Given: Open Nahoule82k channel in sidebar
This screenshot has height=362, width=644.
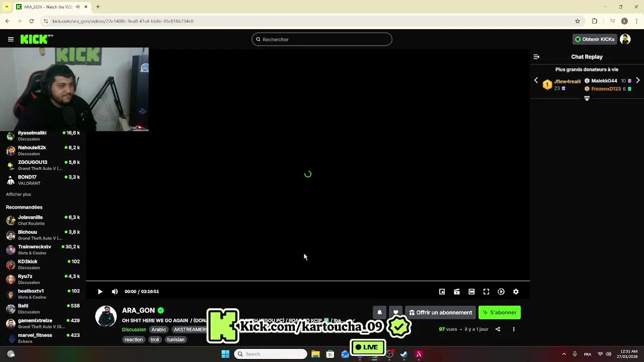Looking at the screenshot, I should (43, 150).
